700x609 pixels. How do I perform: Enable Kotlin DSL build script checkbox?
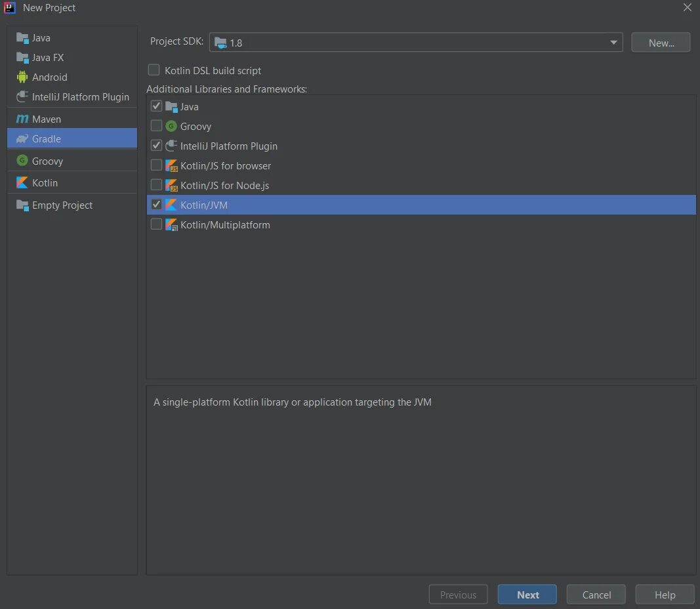pos(154,70)
